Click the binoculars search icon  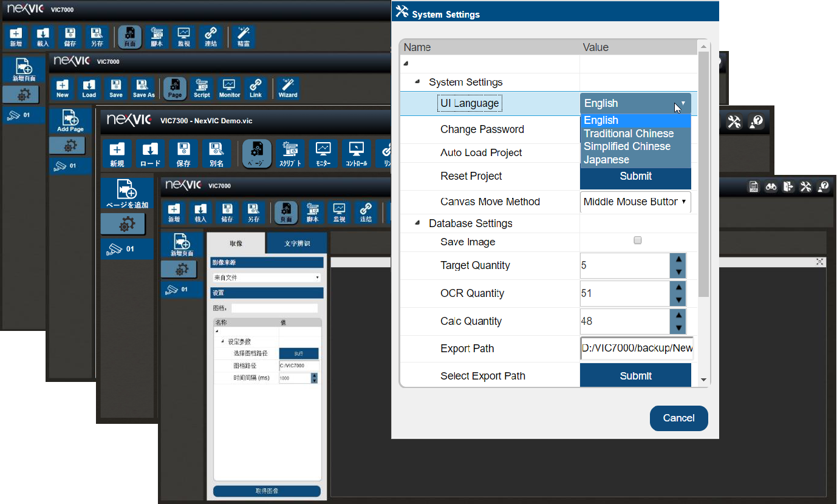click(x=771, y=186)
